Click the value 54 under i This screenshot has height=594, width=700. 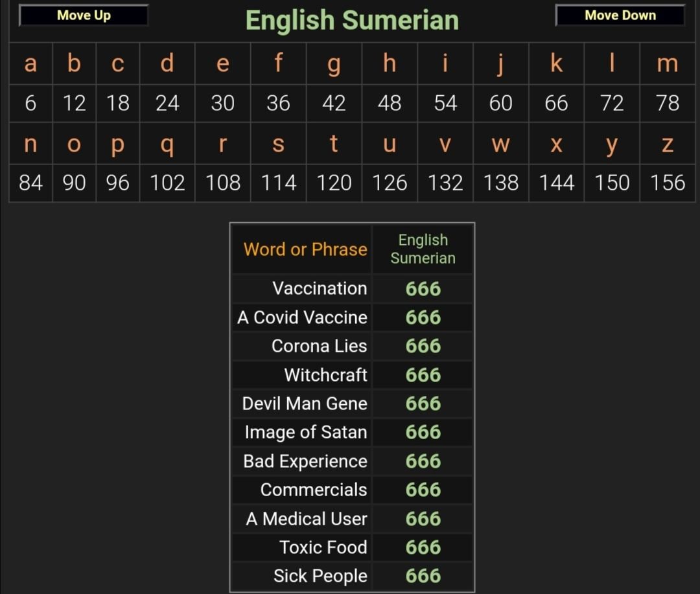(445, 103)
